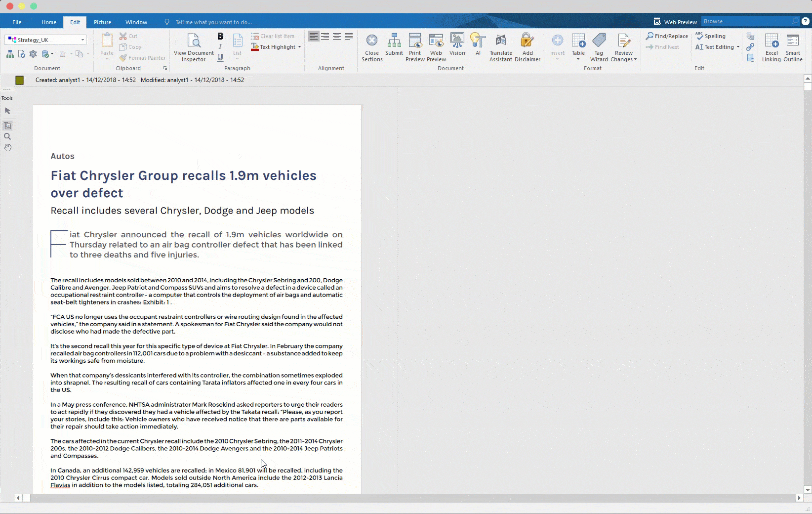
Task: Select the zoom magnifier tool
Action: (7, 136)
